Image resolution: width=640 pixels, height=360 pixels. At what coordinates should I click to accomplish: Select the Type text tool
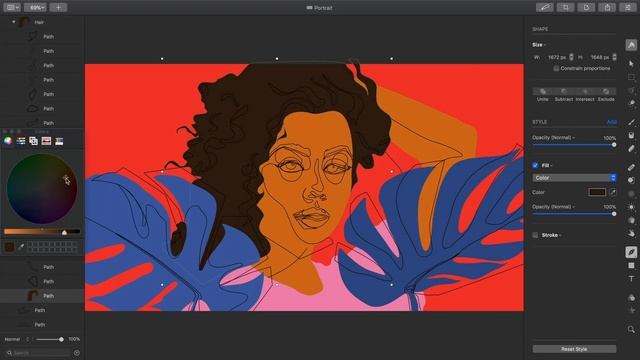pyautogui.click(x=631, y=279)
